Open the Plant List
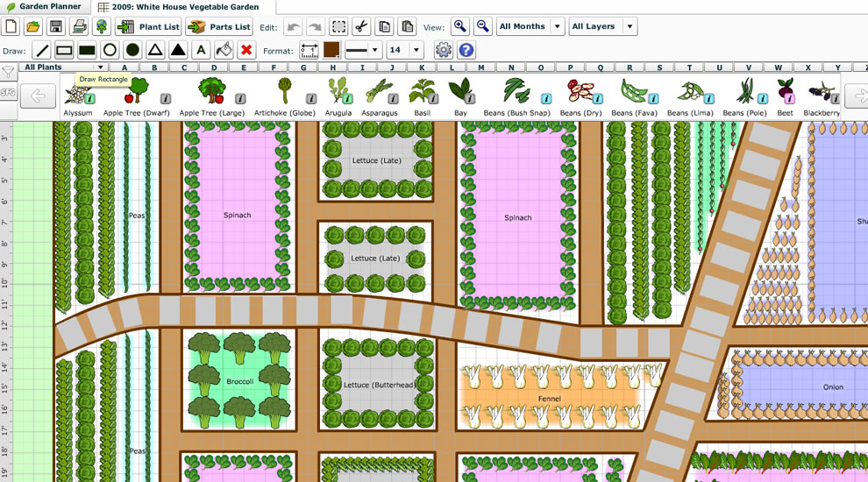Screen dimensions: 868x482 click(149, 26)
